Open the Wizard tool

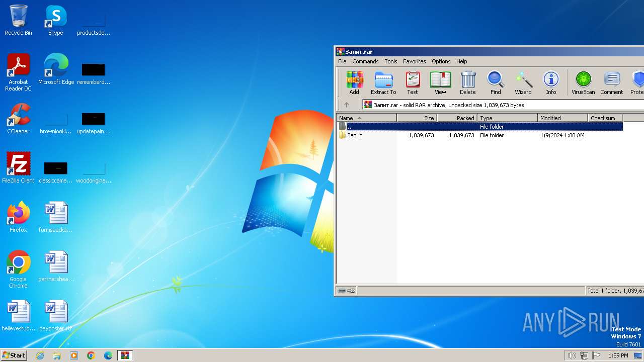click(x=523, y=83)
